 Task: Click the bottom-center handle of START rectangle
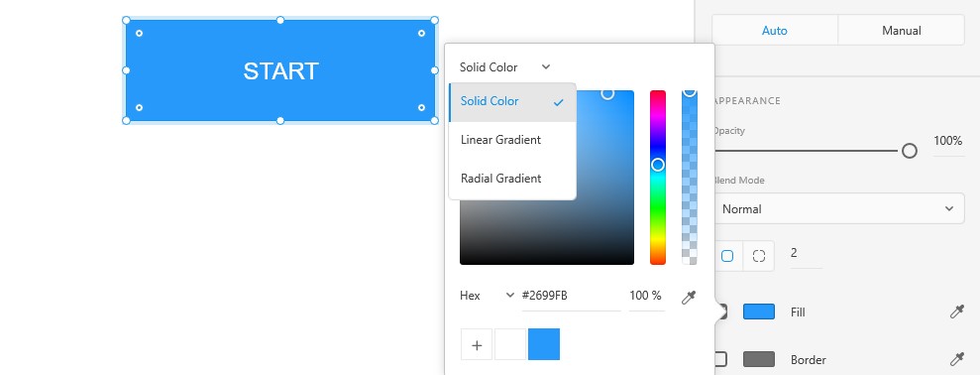tap(280, 120)
